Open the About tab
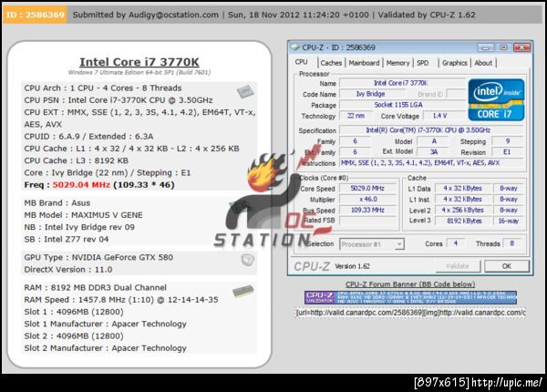The width and height of the screenshot is (547, 392). click(x=483, y=63)
